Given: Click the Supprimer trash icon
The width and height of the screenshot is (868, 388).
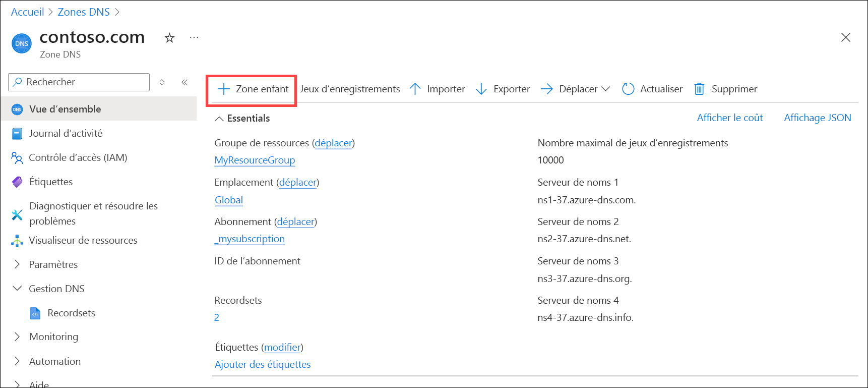Looking at the screenshot, I should [x=699, y=89].
